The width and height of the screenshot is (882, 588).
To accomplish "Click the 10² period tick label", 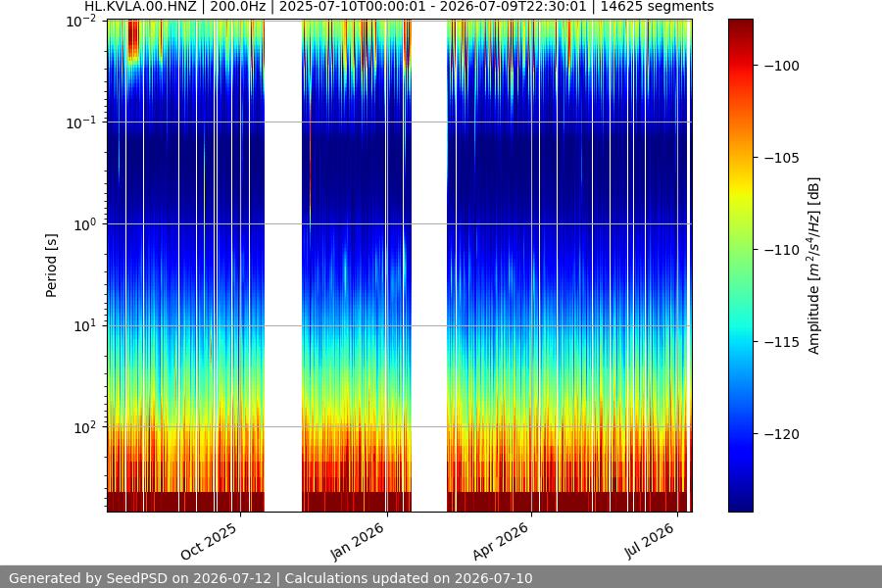I will pos(85,427).
